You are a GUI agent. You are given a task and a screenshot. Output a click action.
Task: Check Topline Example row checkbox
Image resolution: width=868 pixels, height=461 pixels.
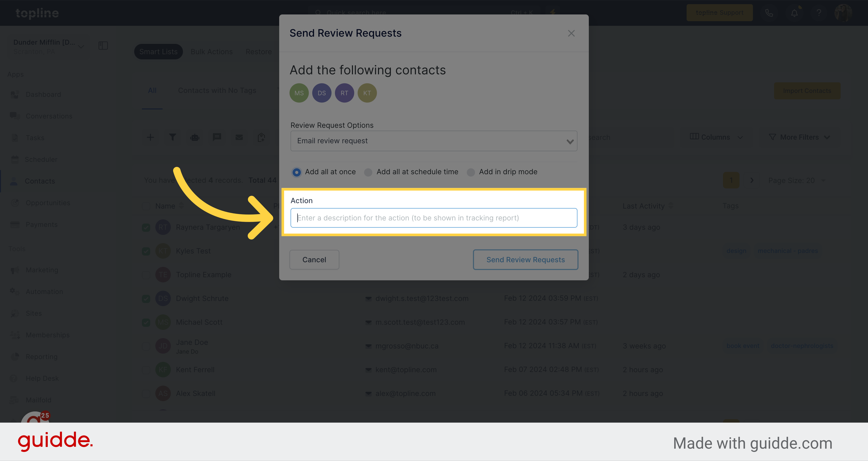coord(146,275)
